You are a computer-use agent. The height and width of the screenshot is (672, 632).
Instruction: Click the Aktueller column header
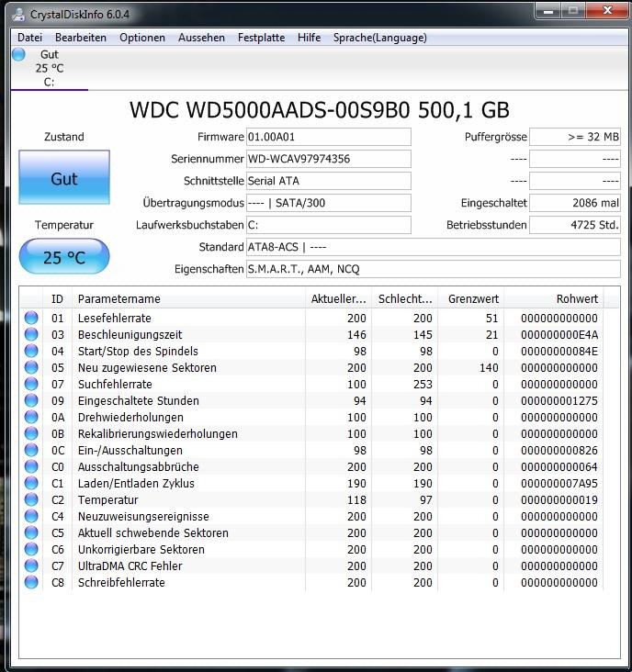point(338,298)
